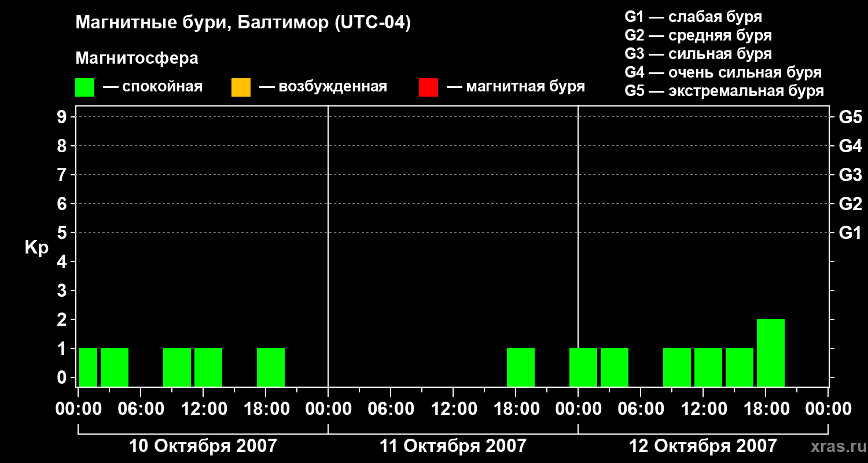Click the G3 label on right axis
Screen dimensions: 868x463
coord(850,175)
